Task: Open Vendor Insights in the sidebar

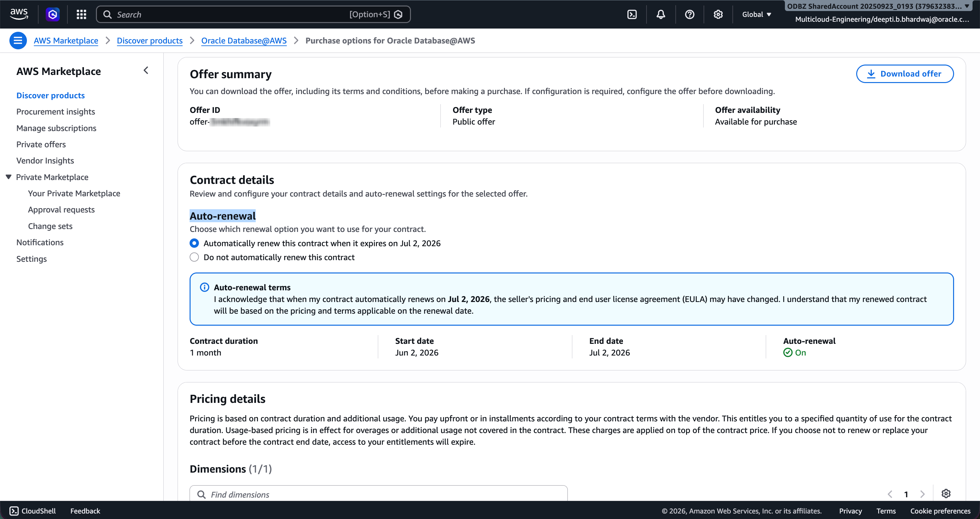Action: [45, 161]
